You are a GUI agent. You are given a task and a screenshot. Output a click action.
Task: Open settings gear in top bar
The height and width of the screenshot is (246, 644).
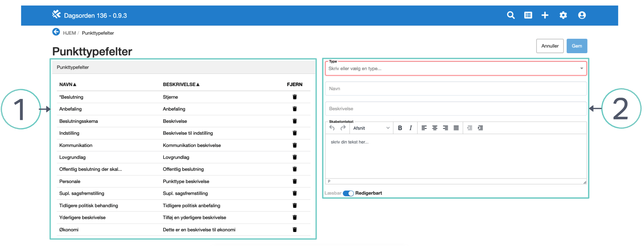pyautogui.click(x=563, y=15)
